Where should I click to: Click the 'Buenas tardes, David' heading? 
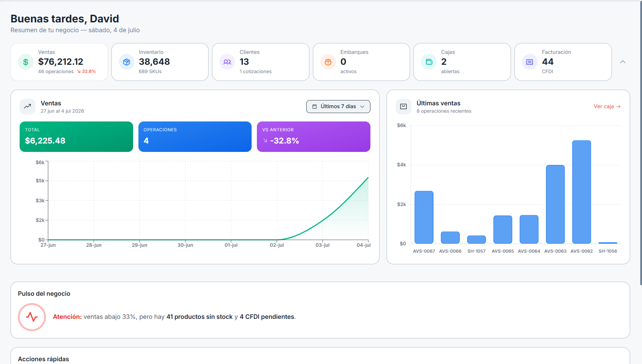[x=65, y=19]
